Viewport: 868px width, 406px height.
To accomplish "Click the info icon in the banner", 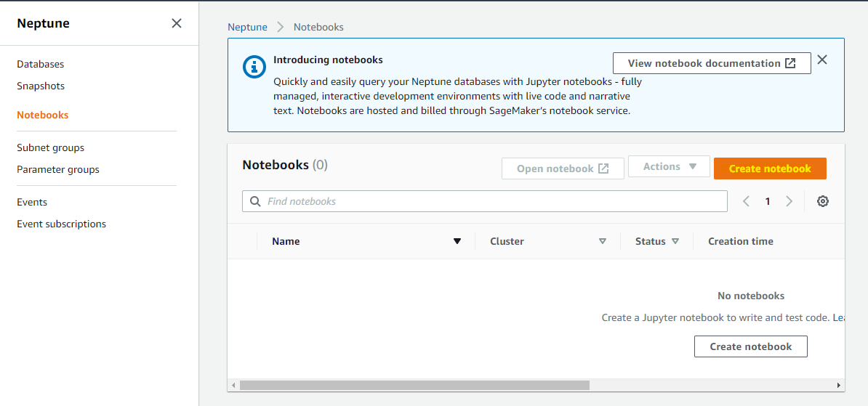I will click(254, 67).
